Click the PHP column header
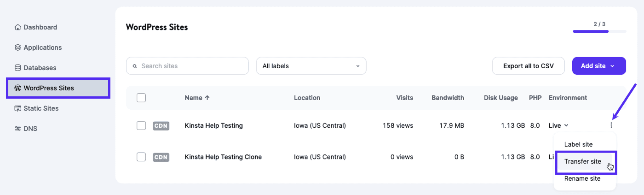 (535, 98)
